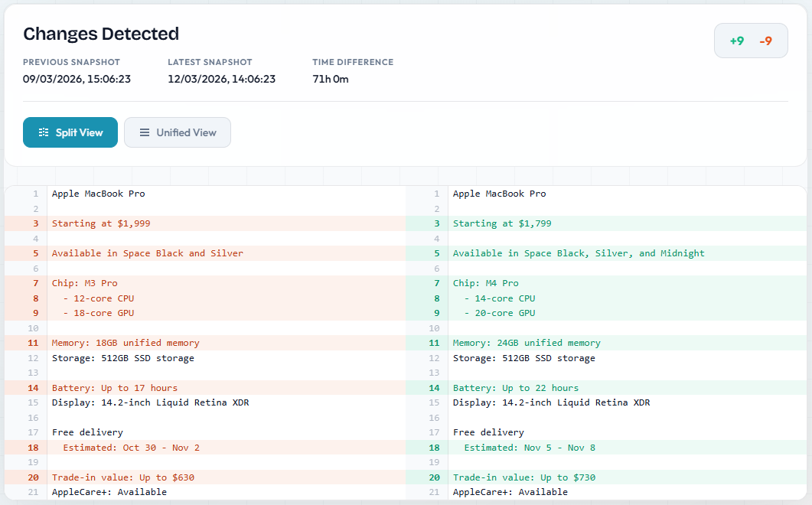
Task: Click added line mentioning Midnight color
Action: [579, 253]
